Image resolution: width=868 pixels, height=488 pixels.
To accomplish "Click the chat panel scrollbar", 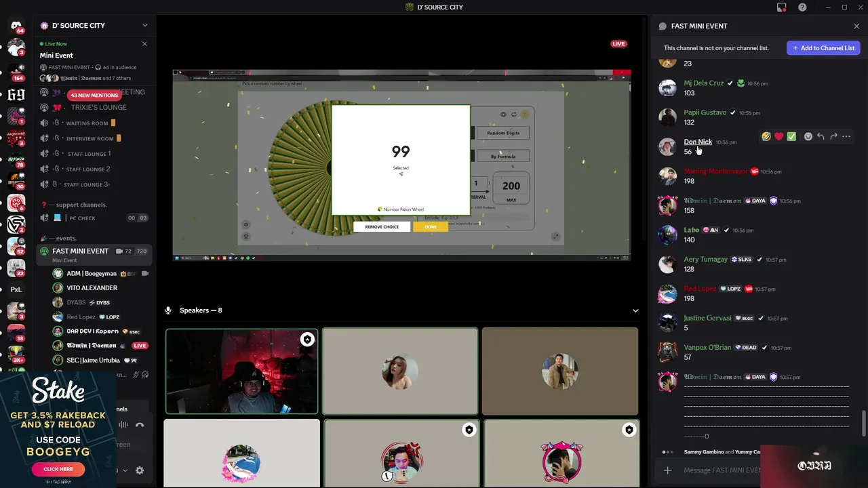I will (x=864, y=424).
